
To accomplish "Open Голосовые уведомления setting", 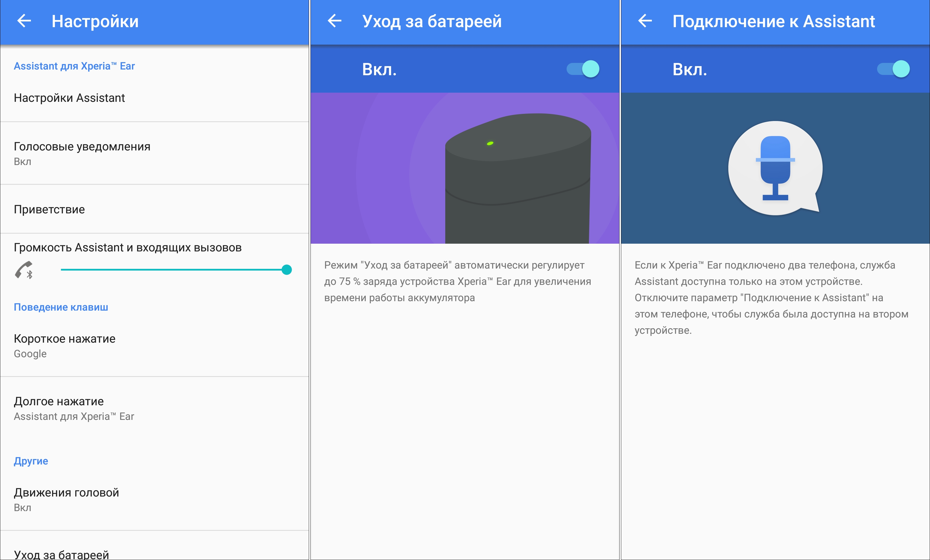I will pos(155,153).
